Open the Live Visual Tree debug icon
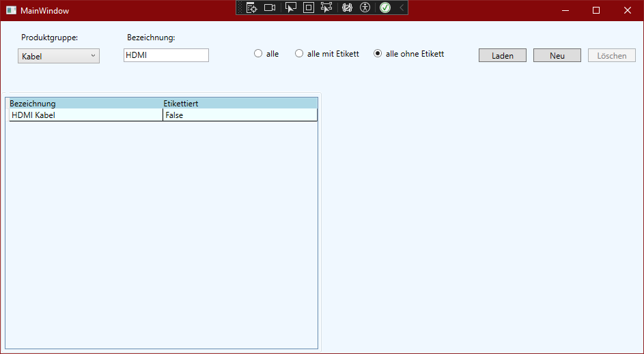The height and width of the screenshot is (354, 644). (251, 8)
